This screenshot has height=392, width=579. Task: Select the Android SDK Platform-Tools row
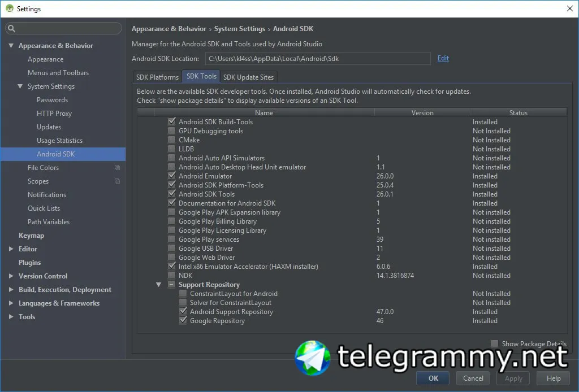pyautogui.click(x=352, y=185)
